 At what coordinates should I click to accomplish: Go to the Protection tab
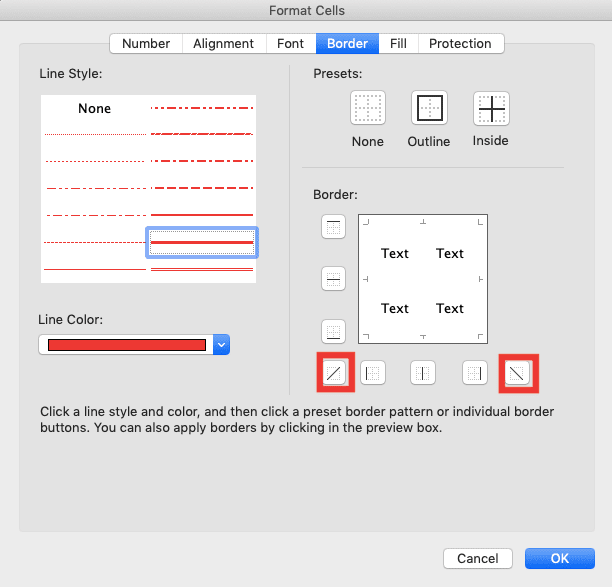click(x=461, y=43)
